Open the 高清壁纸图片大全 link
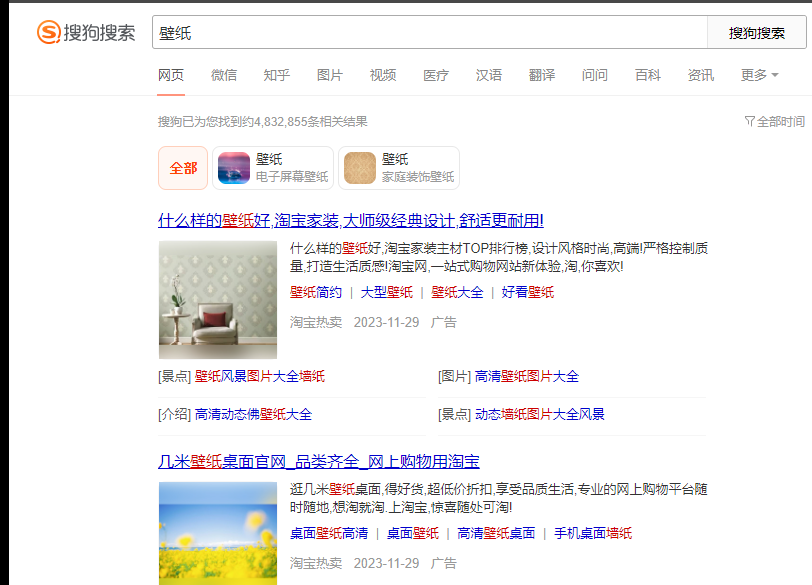Screen dimensions: 812x585 point(527,376)
